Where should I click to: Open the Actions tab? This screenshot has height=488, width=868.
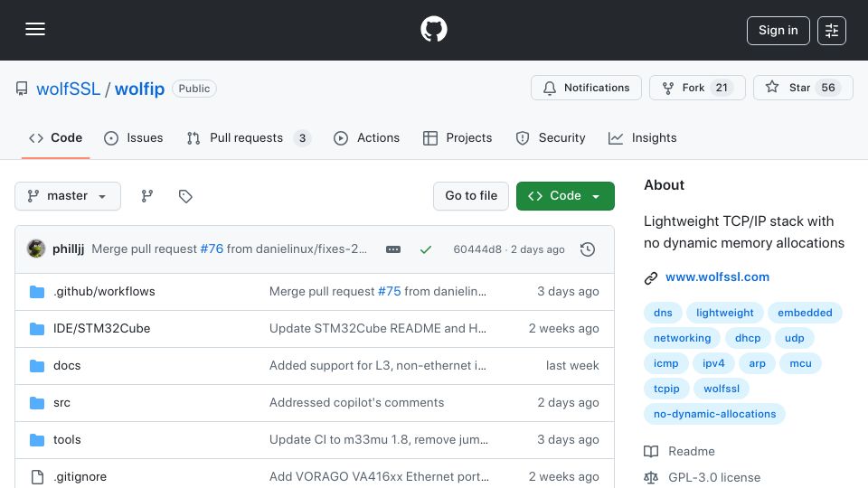[366, 137]
